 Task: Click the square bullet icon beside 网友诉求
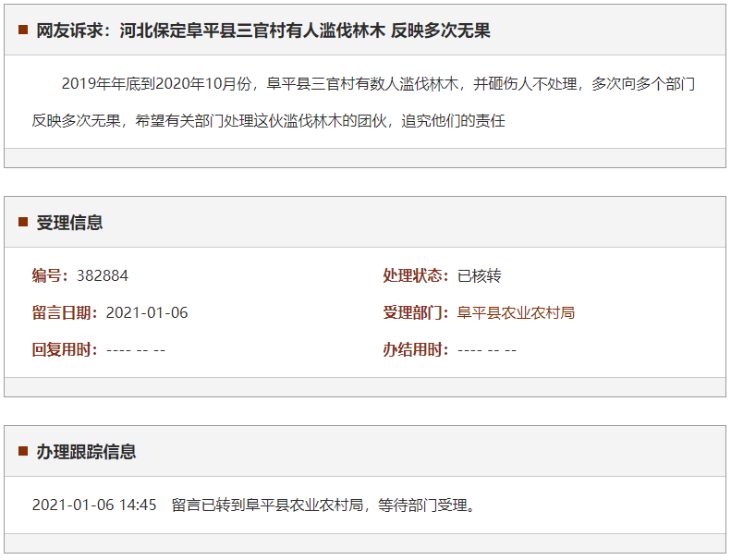(23, 30)
